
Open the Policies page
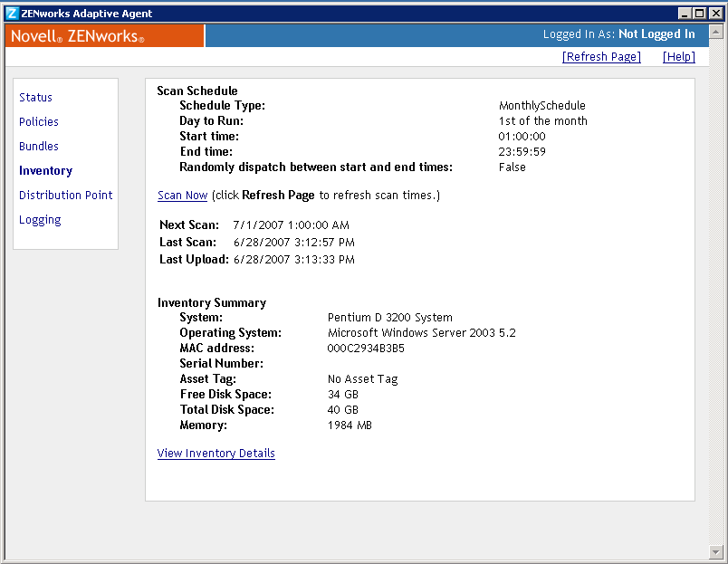coord(39,121)
